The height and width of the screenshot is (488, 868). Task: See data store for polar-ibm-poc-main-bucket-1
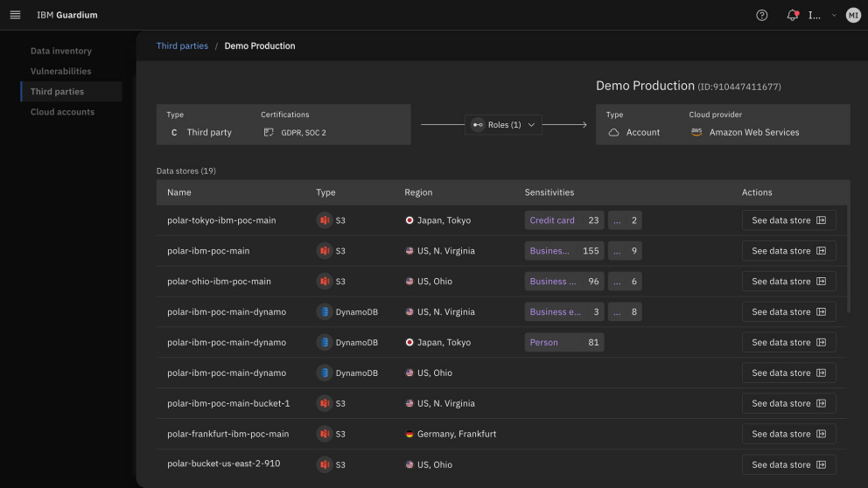click(789, 403)
